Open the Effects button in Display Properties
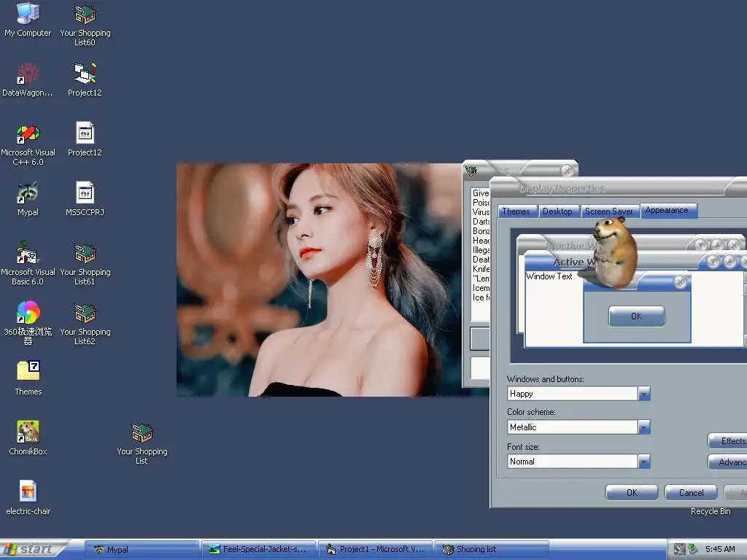This screenshot has height=560, width=747. pos(727,441)
